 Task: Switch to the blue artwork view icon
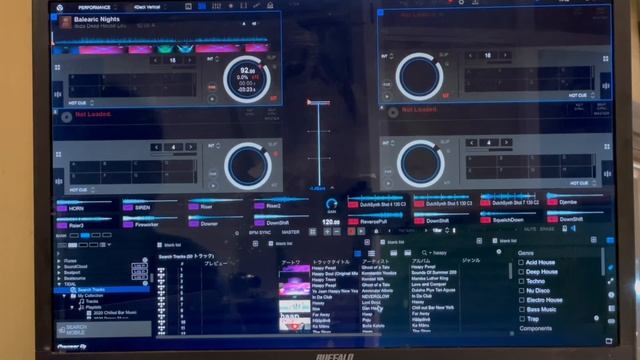point(358,253)
